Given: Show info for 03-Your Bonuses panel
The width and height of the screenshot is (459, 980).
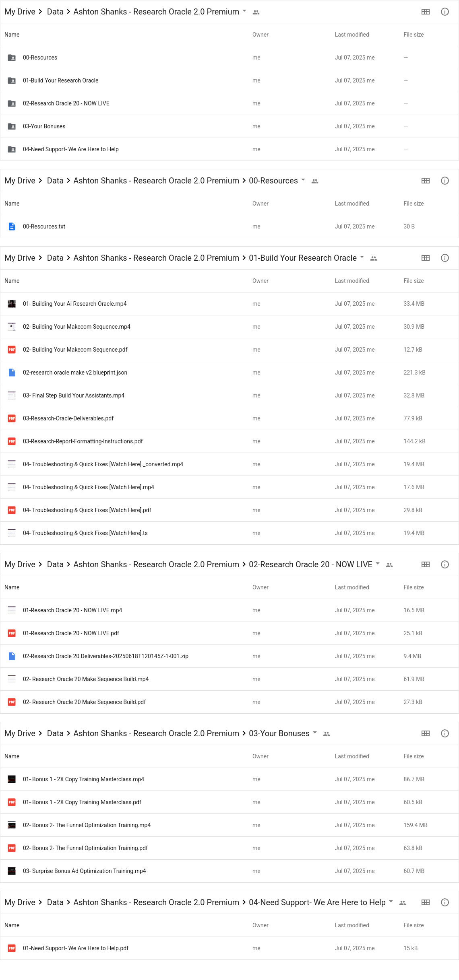Looking at the screenshot, I should pos(445,733).
